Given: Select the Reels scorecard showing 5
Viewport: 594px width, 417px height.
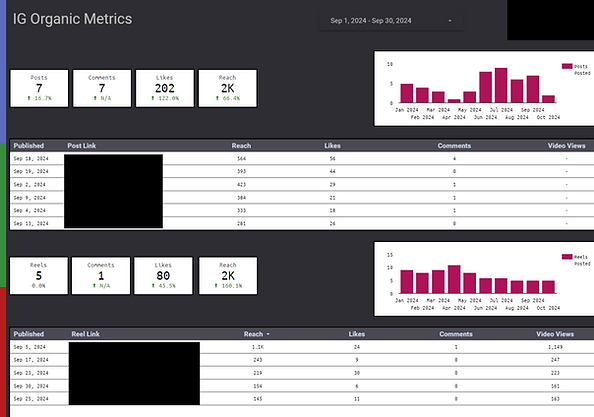Looking at the screenshot, I should 39,276.
